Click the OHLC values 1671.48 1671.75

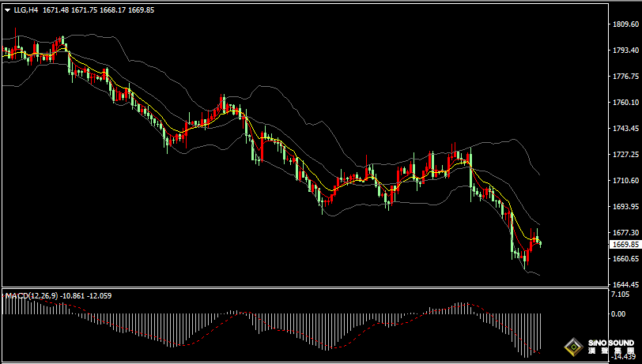pyautogui.click(x=70, y=10)
